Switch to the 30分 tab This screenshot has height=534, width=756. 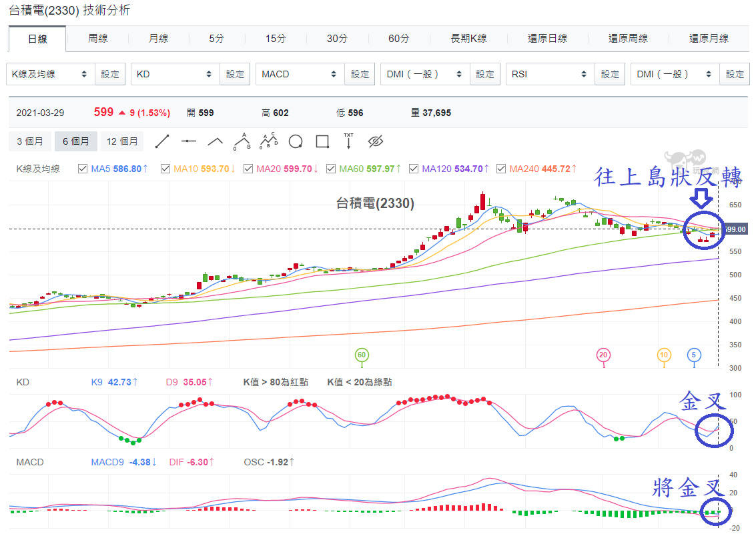[x=337, y=39]
